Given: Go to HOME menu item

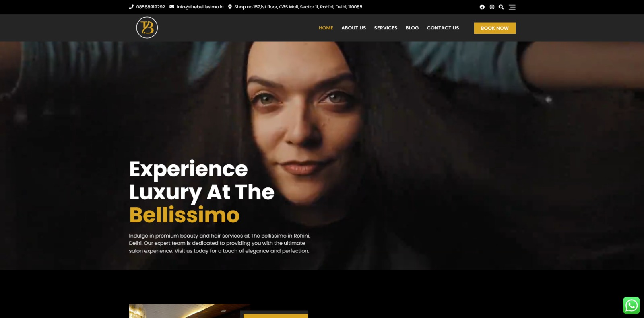Looking at the screenshot, I should pyautogui.click(x=326, y=28).
